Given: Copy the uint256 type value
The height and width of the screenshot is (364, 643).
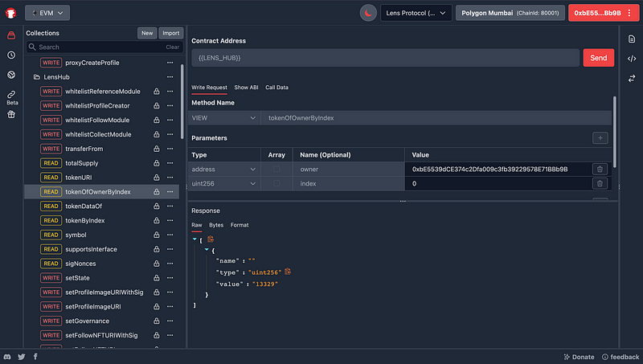Looking at the screenshot, I should pyautogui.click(x=288, y=272).
